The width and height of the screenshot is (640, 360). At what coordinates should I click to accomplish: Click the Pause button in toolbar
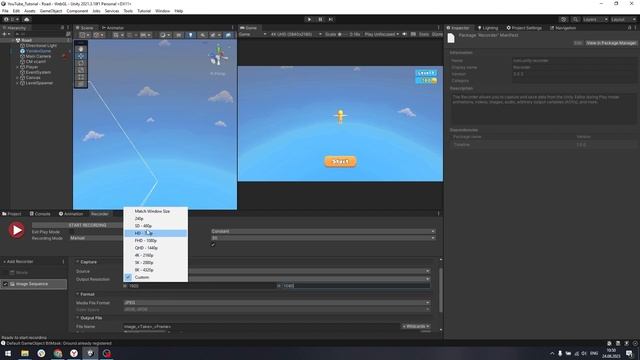tap(320, 19)
